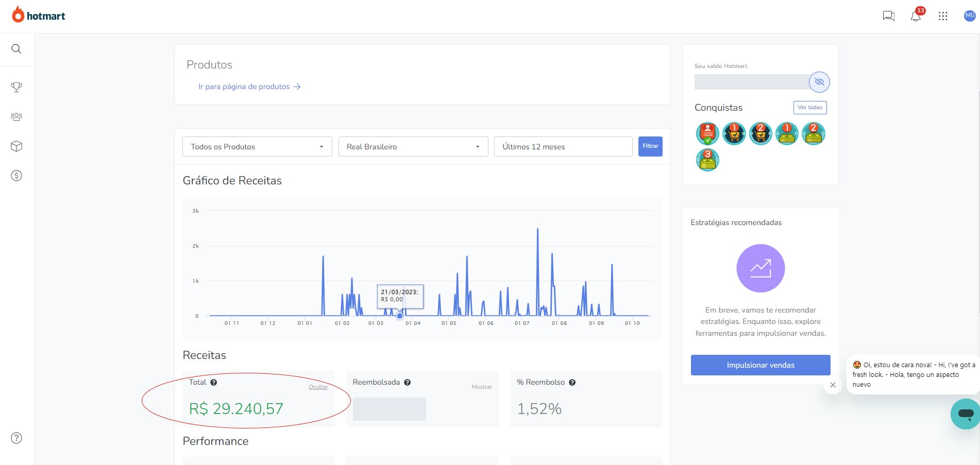The height and width of the screenshot is (465, 980).
Task: Open the people group sidebar icon
Action: (x=16, y=117)
